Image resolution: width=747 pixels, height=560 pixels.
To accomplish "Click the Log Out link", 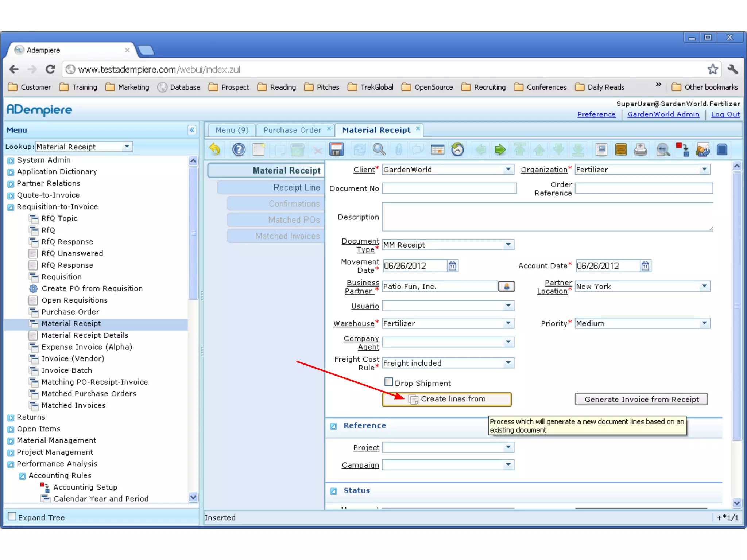I will pos(725,114).
